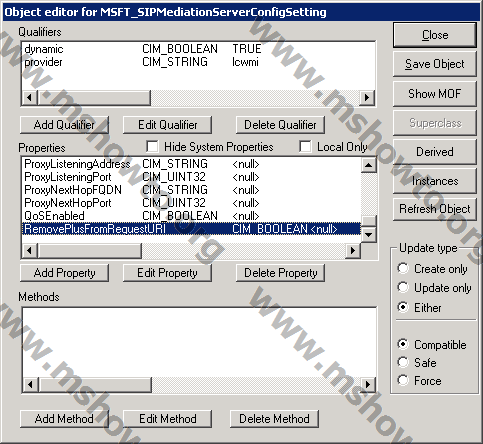The height and width of the screenshot is (444, 483).
Task: Choose the Safe update mode
Action: click(x=403, y=362)
